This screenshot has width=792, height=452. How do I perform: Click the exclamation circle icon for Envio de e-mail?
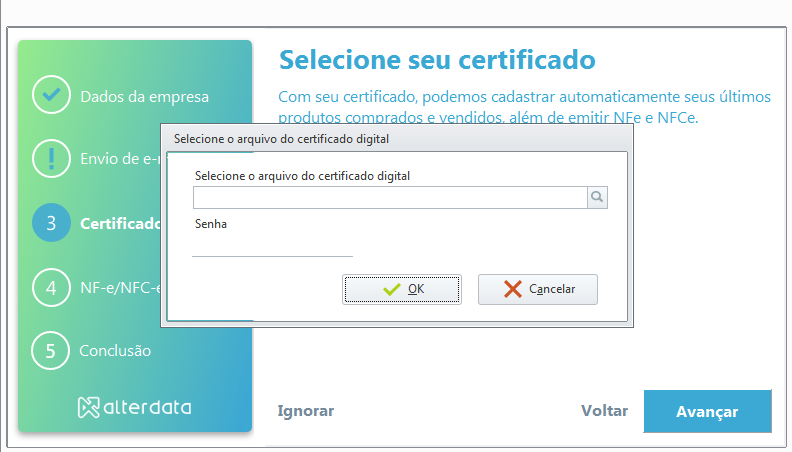(51, 158)
